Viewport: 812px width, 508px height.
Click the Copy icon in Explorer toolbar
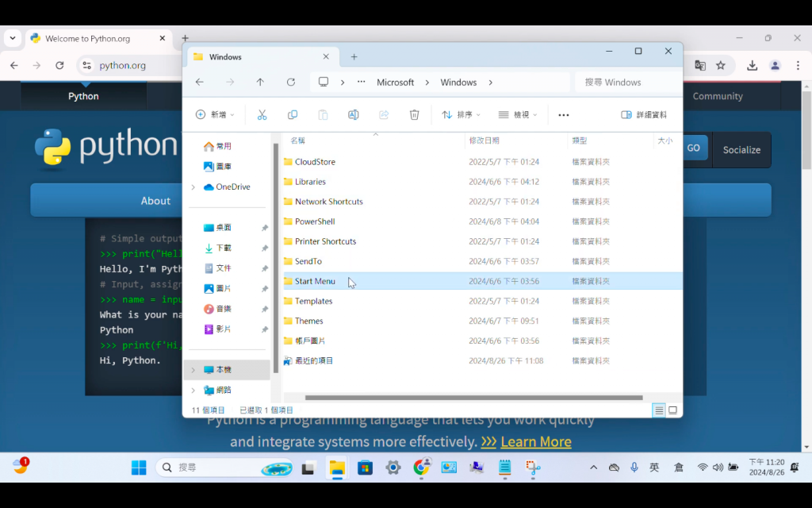pos(293,114)
